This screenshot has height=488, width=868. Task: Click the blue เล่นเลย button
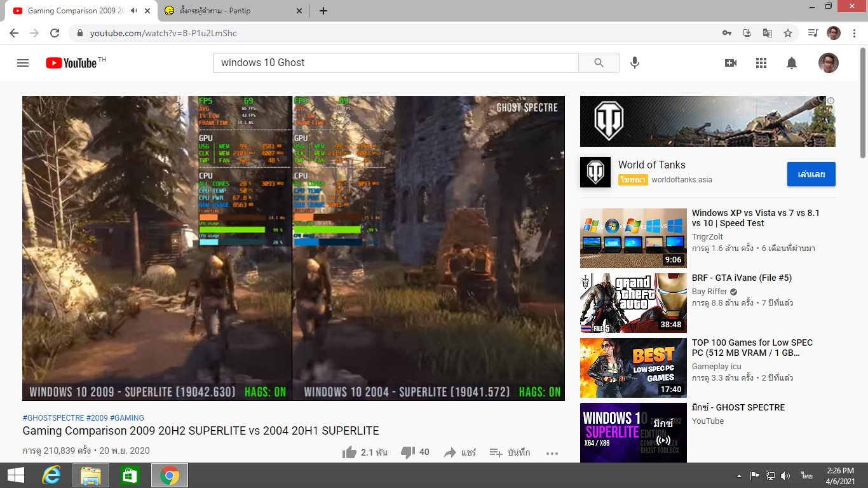[811, 174]
